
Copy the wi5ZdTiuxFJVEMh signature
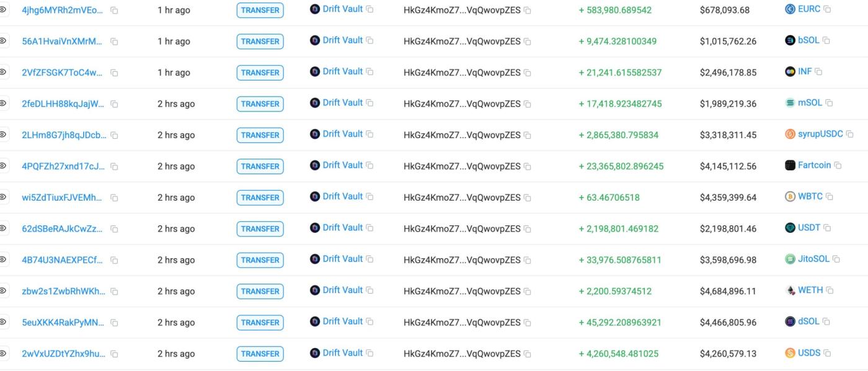pos(114,198)
